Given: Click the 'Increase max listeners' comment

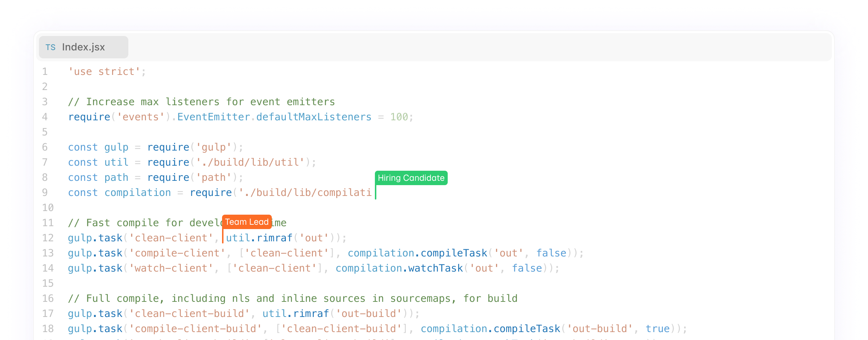Looking at the screenshot, I should point(201,102).
